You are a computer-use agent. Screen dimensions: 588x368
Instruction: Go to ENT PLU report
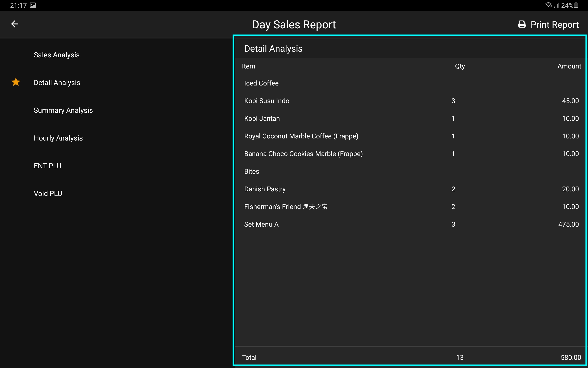coord(47,166)
